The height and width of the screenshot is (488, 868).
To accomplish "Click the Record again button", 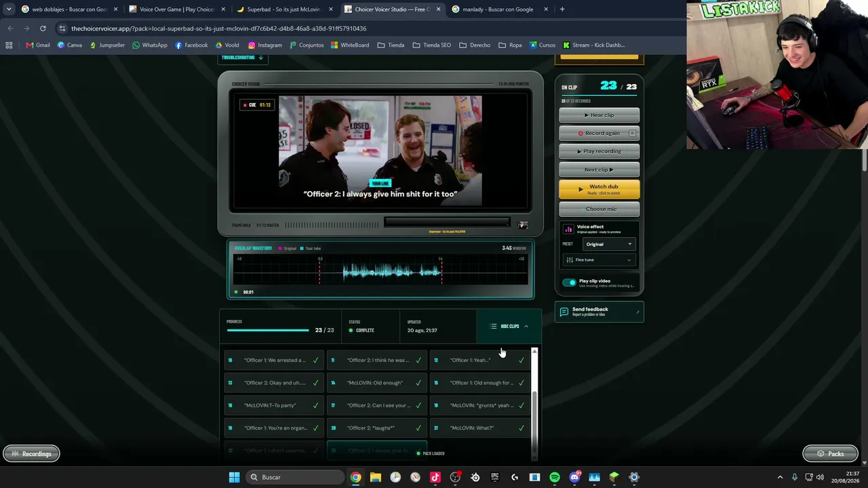I will 599,134.
